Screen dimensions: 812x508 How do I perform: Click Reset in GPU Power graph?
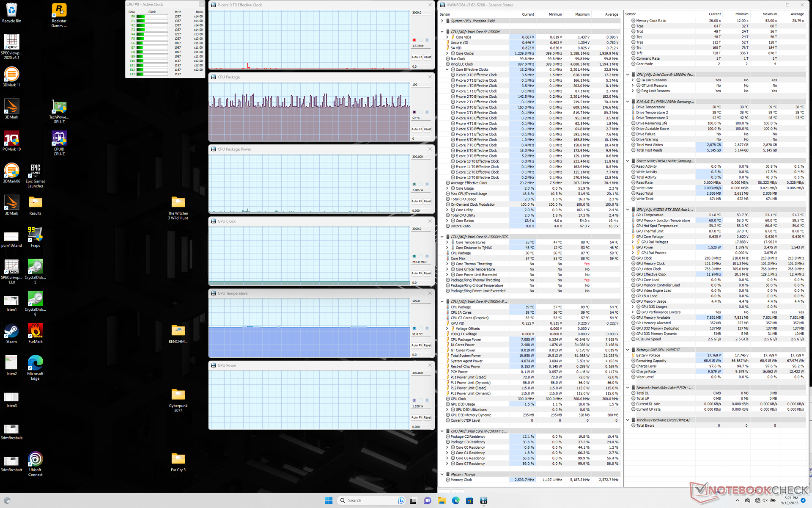pyautogui.click(x=428, y=417)
